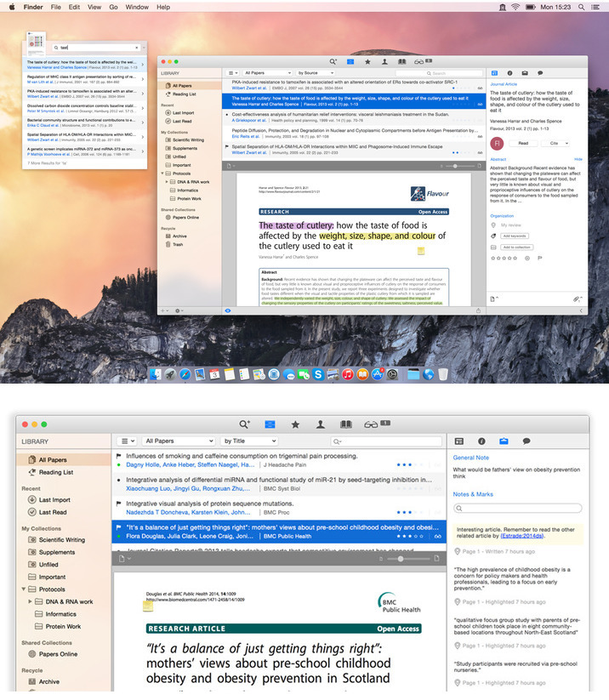Open the speech bubble notes tab above General Note
This screenshot has width=609, height=700.
point(526,441)
